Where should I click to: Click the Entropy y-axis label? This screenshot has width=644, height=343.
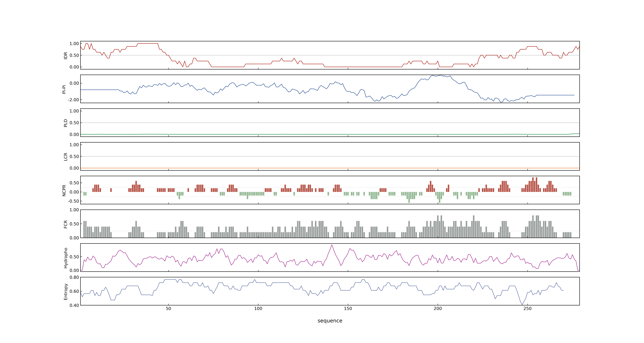(x=66, y=291)
